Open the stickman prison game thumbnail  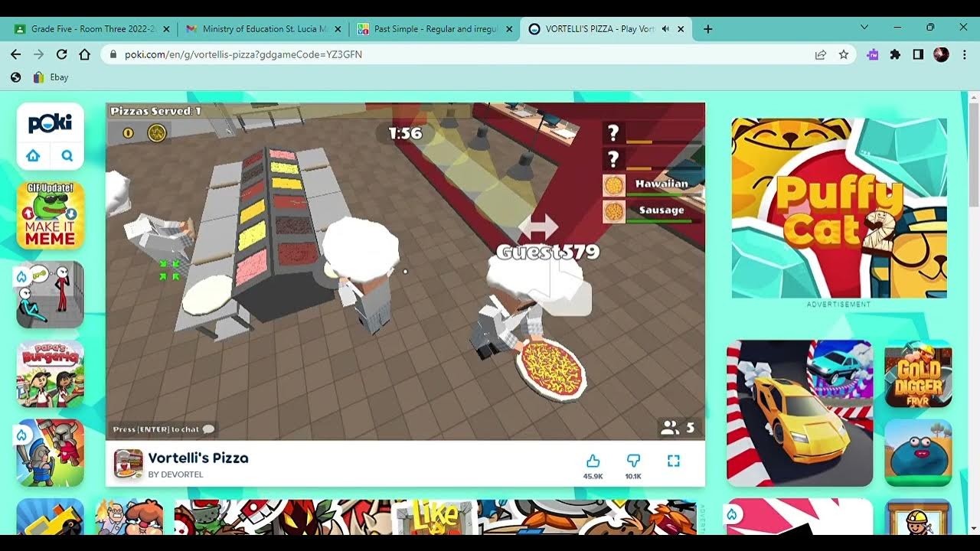pyautogui.click(x=51, y=295)
